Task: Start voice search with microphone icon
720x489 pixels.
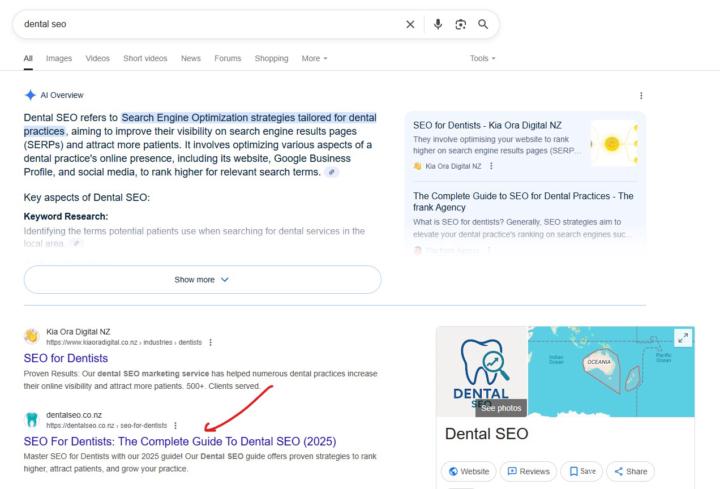Action: tap(438, 24)
